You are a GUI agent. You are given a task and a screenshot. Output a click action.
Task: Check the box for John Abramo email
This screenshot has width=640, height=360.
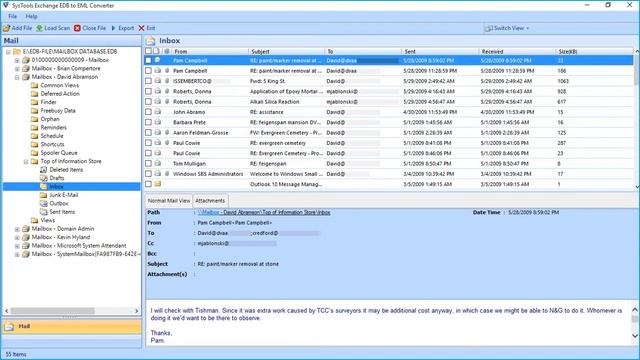point(149,112)
